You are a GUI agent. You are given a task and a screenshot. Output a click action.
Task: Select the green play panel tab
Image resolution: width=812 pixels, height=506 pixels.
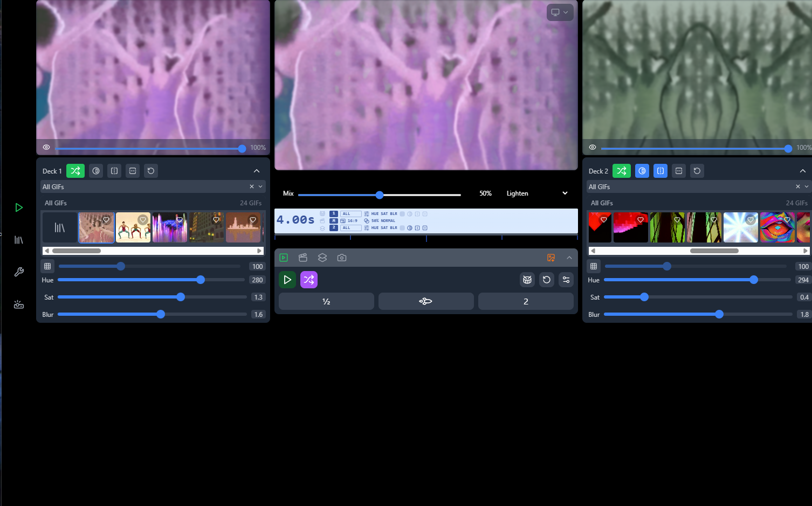point(284,258)
